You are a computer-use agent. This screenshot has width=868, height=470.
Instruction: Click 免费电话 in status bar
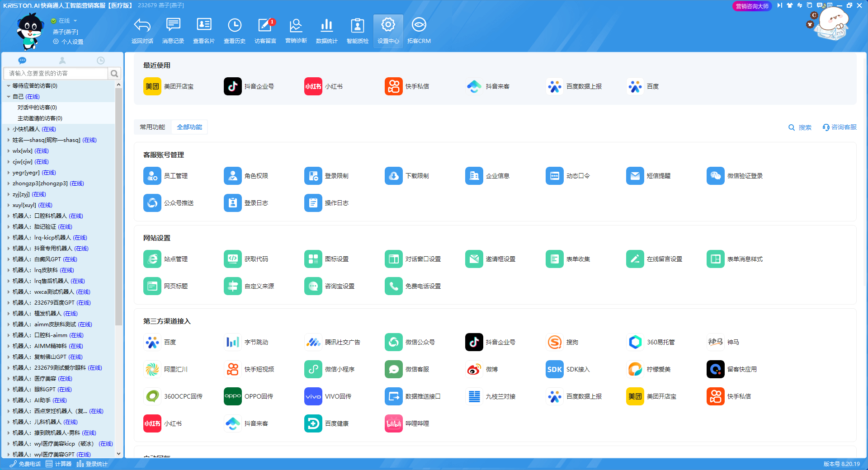point(26,464)
